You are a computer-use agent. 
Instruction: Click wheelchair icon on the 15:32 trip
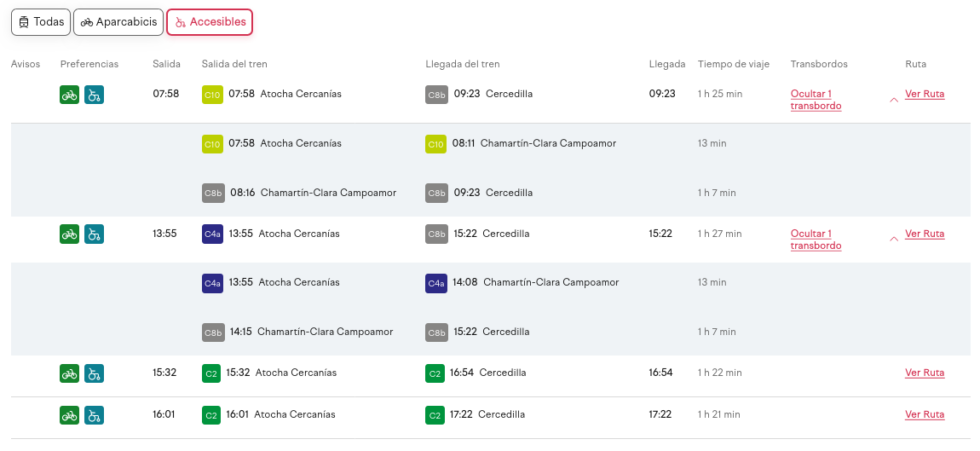[95, 373]
